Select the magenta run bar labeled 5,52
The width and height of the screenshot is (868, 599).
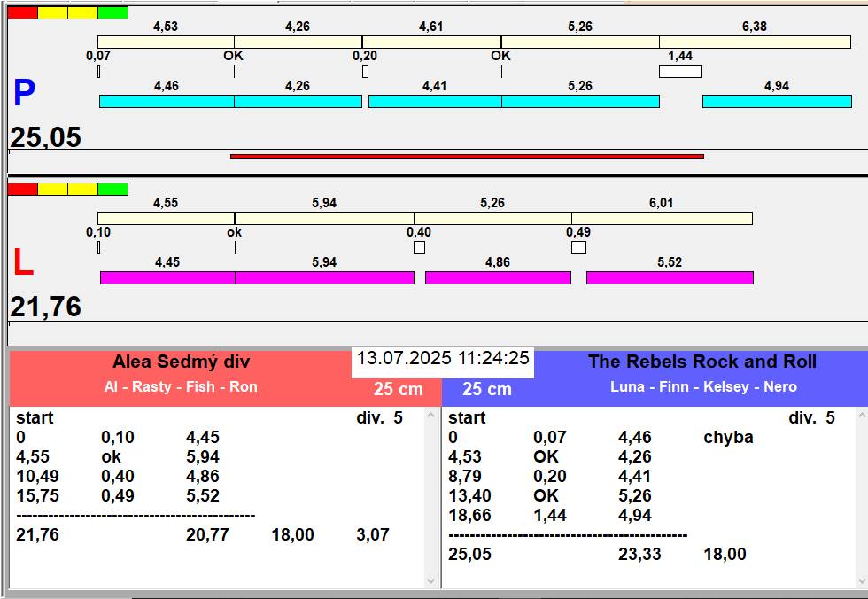point(670,277)
